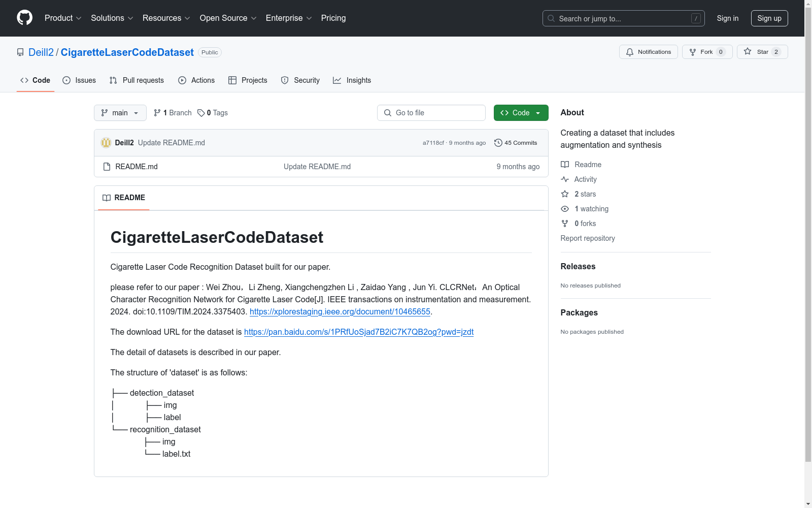Click the 'No packages published' text
The image size is (812, 508).
coord(592,332)
